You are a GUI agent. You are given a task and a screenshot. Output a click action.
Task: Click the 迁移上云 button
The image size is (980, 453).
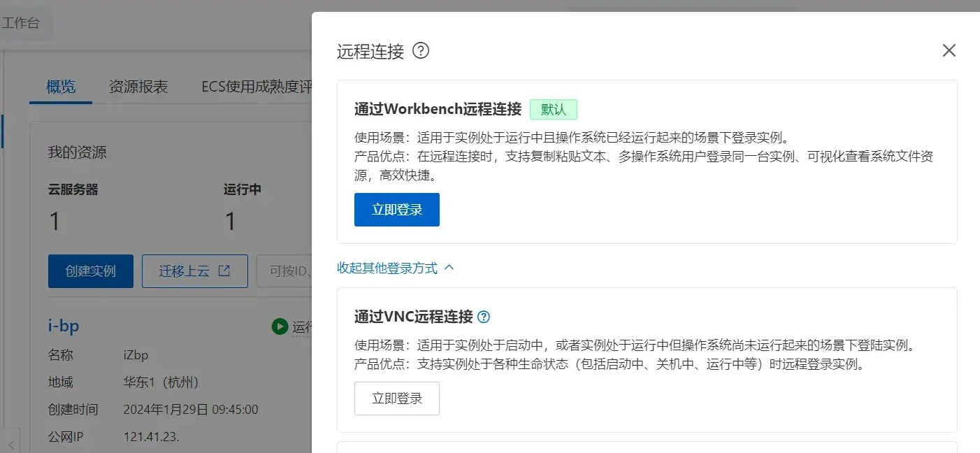pos(195,271)
